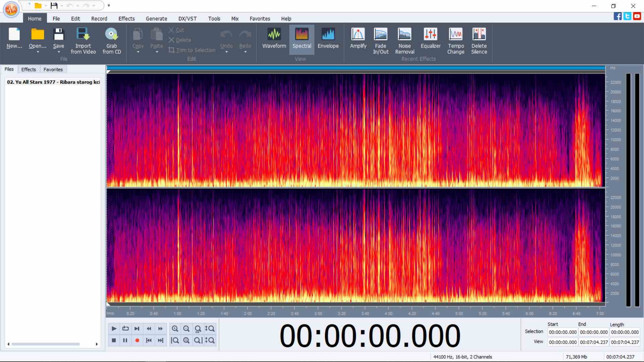Screen dimensions: 644x362
Task: Expand the Open dropdown arrow
Action: point(38,52)
